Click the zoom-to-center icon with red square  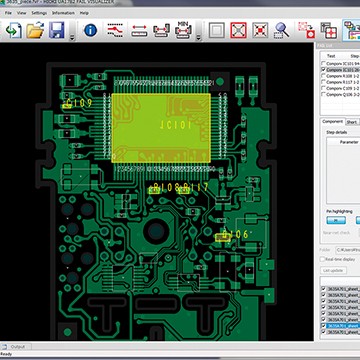pyautogui.click(x=260, y=30)
